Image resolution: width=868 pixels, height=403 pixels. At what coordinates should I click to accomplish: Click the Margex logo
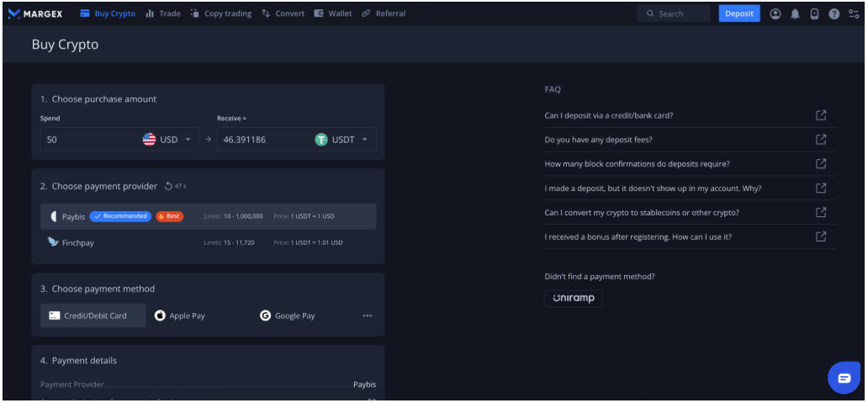point(34,13)
